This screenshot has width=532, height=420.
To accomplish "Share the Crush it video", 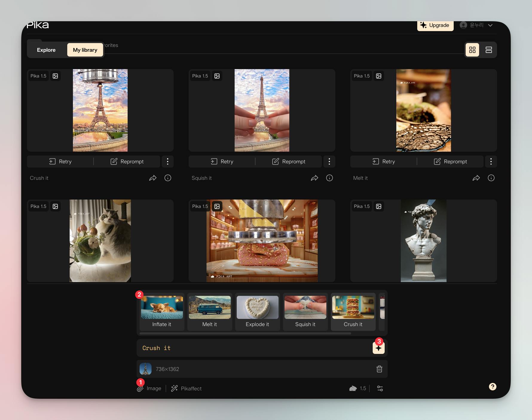I will pos(153,178).
